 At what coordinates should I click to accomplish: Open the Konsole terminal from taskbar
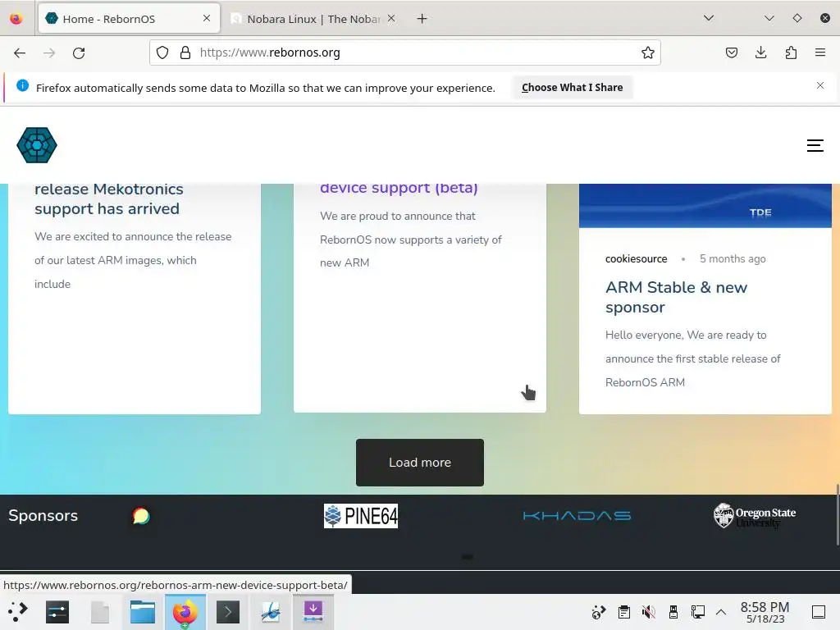[x=228, y=612]
